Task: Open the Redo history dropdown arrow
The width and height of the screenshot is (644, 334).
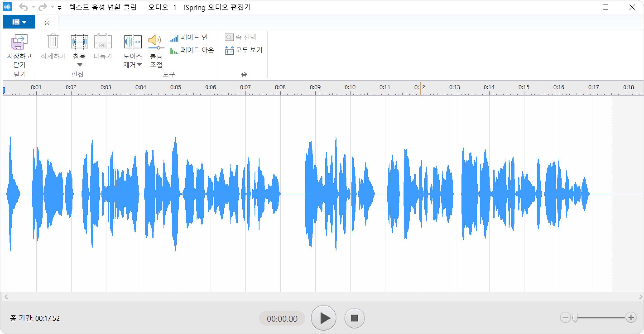Action: [x=53, y=7]
